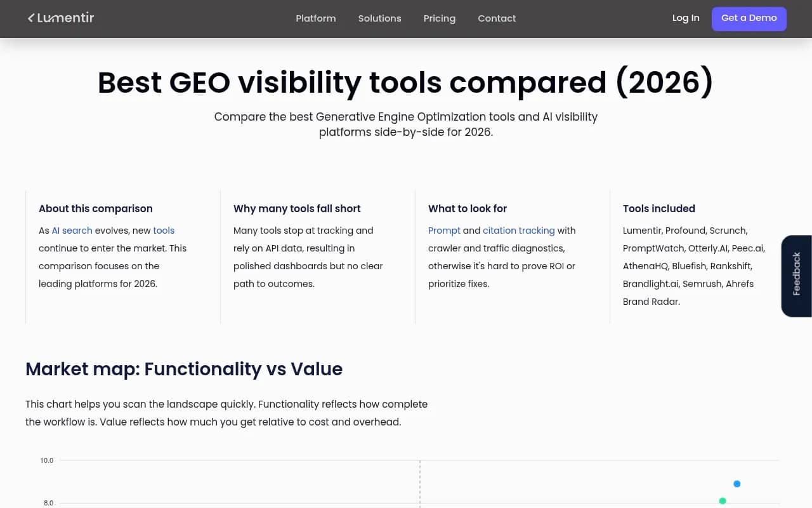Click the "What to look for" heading
812x508 pixels.
[x=468, y=208]
